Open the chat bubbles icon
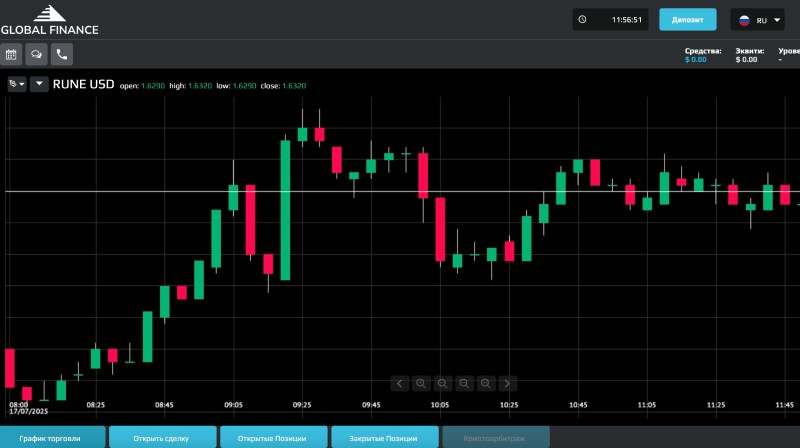The image size is (800, 448). [x=36, y=55]
